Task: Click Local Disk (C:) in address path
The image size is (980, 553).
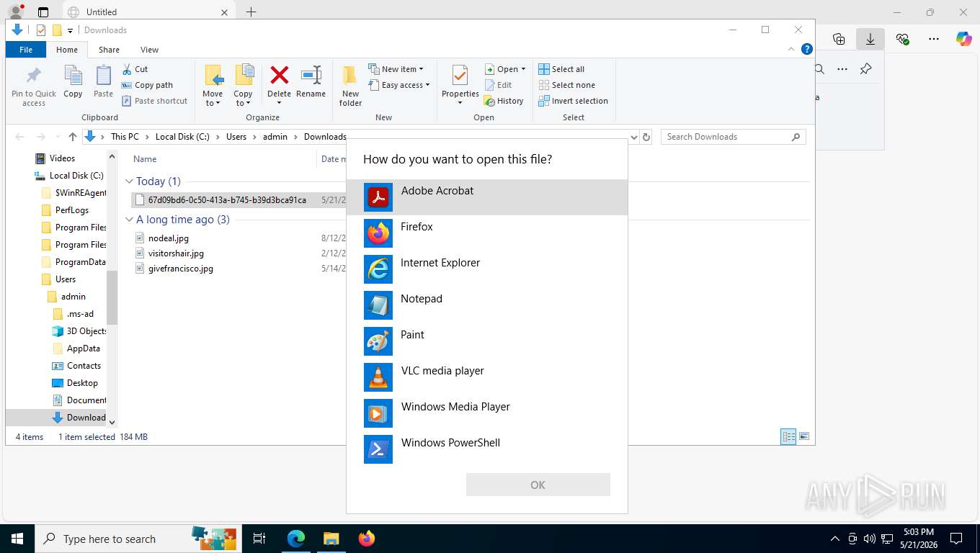Action: click(182, 137)
